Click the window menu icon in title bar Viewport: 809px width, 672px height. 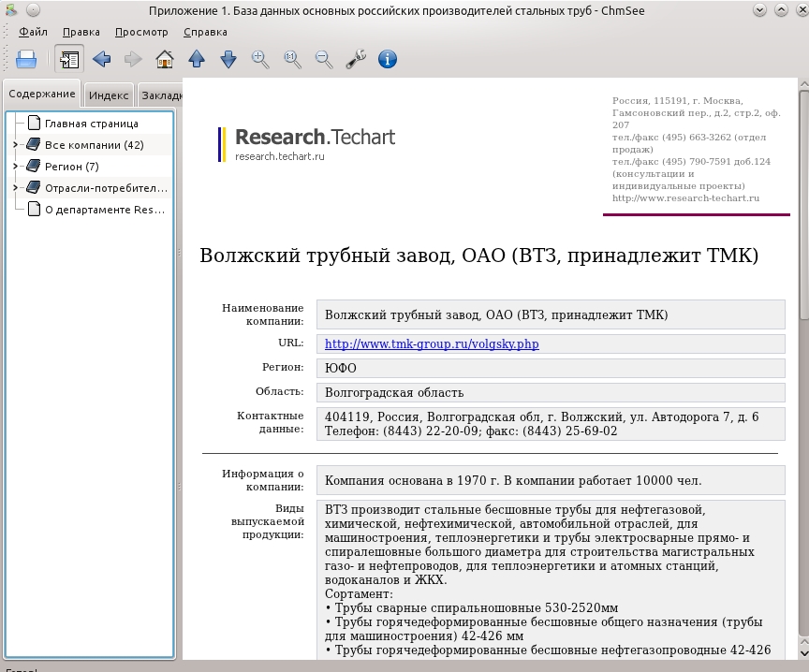click(11, 9)
